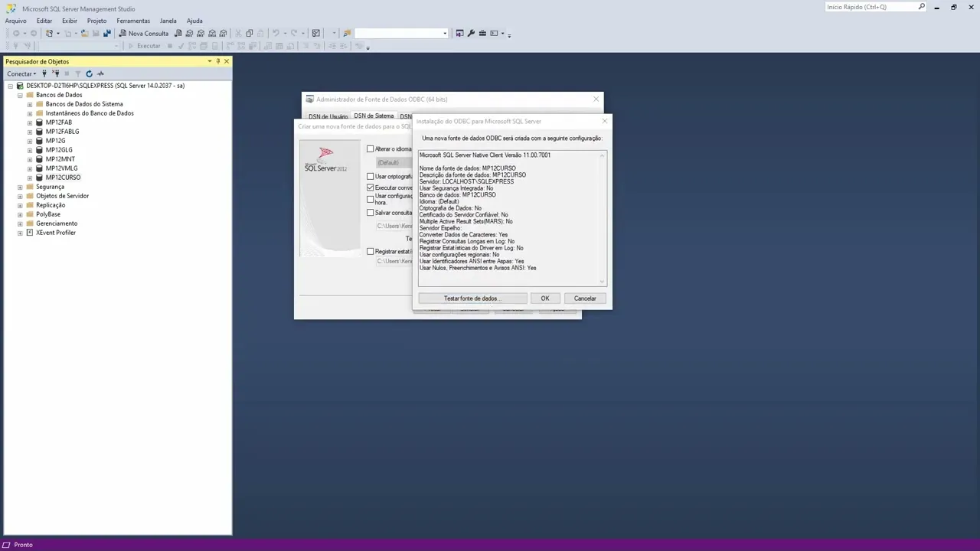Click the ODBC Administrator title bar icon
This screenshot has height=551, width=980.
click(309, 99)
